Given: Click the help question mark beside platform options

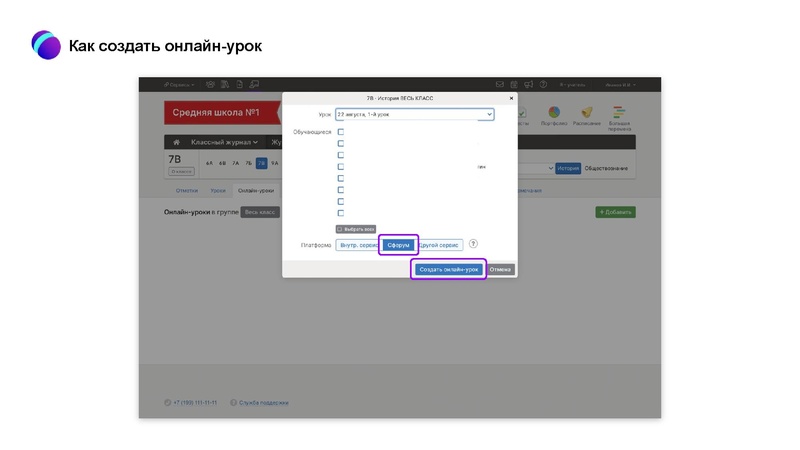Looking at the screenshot, I should pyautogui.click(x=473, y=244).
